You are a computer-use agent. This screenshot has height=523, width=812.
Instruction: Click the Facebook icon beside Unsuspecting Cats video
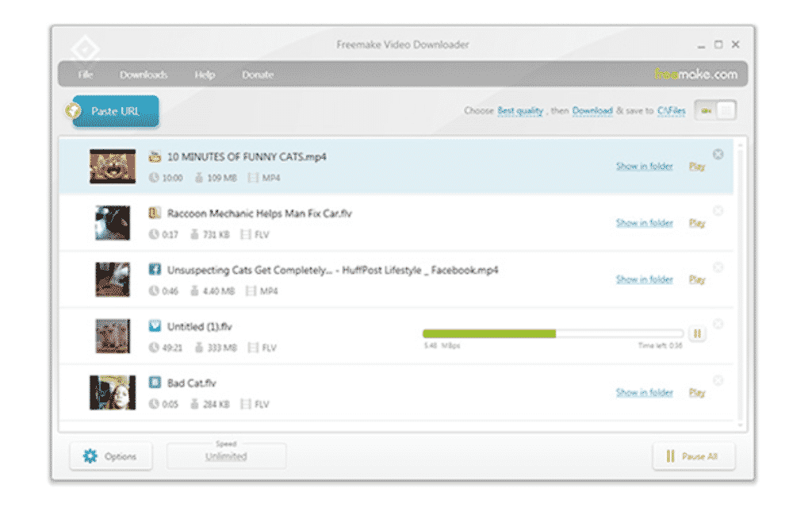(x=155, y=270)
